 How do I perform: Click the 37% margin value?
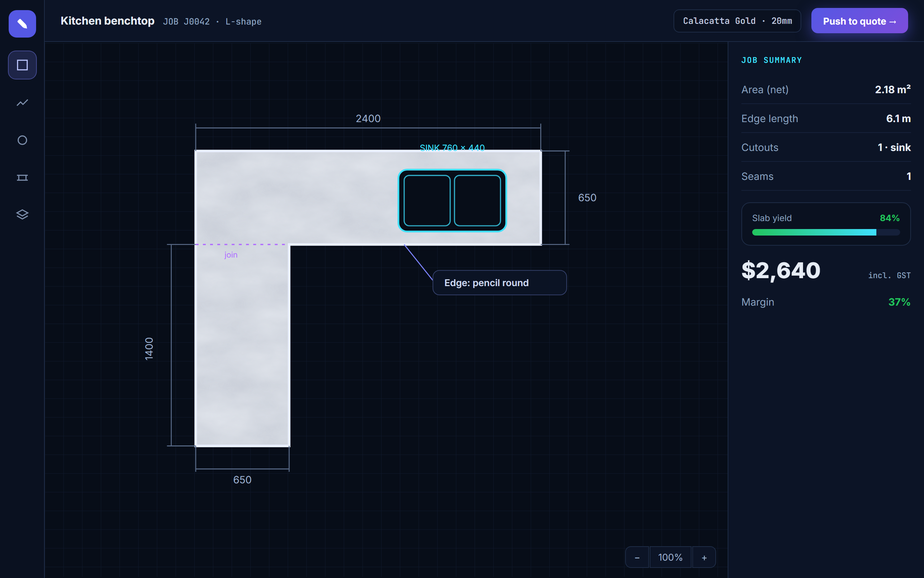pyautogui.click(x=899, y=302)
